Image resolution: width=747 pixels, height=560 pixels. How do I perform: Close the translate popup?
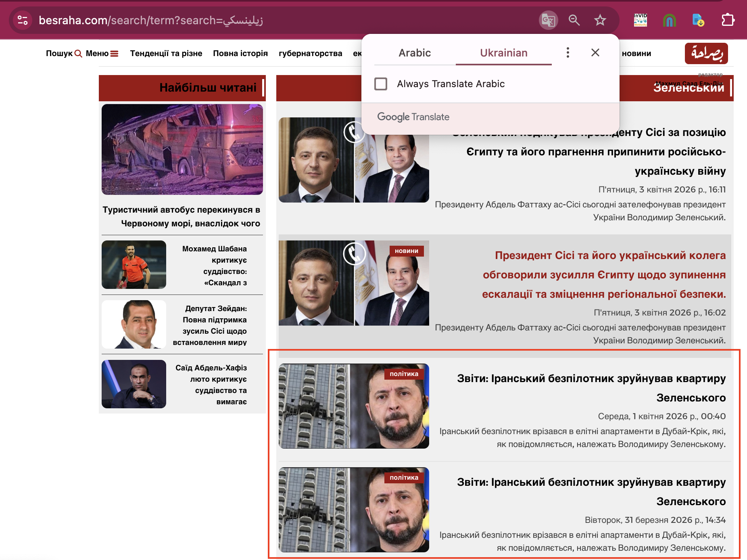(x=595, y=53)
